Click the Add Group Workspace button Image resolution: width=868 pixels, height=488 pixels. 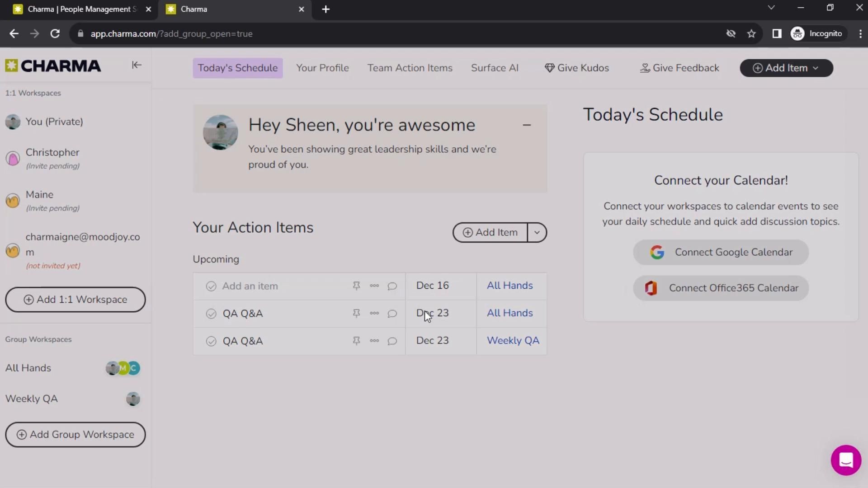[x=75, y=435]
